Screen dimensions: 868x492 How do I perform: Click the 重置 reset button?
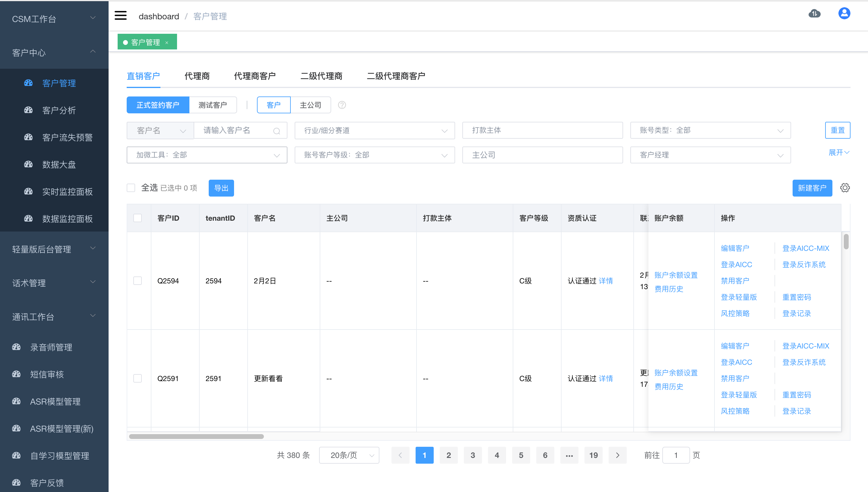point(838,130)
